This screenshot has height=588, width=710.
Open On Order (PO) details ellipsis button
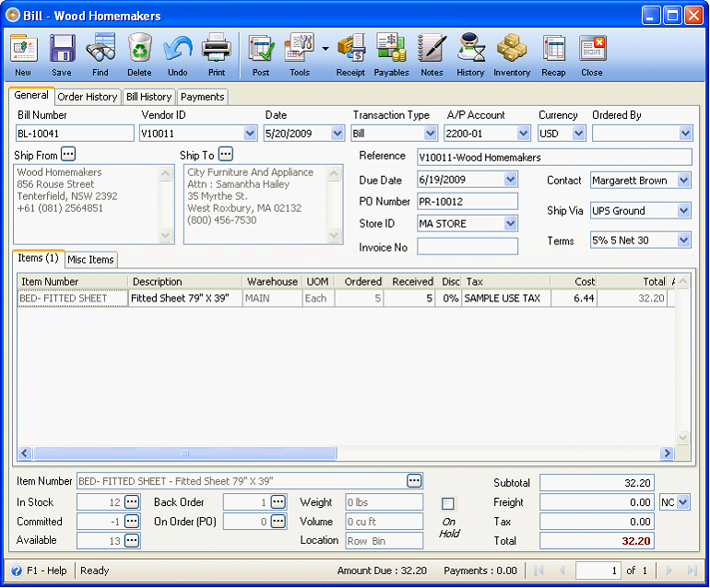(x=278, y=522)
